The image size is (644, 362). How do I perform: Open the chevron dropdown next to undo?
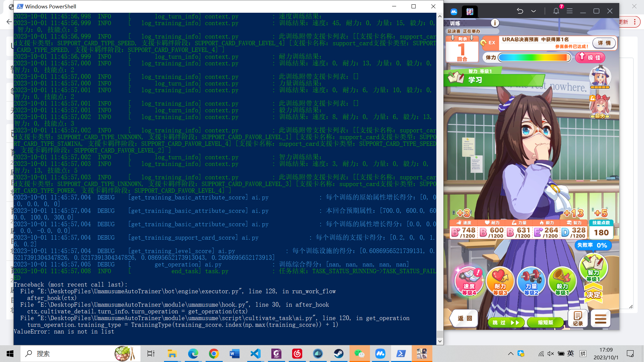[x=533, y=11]
